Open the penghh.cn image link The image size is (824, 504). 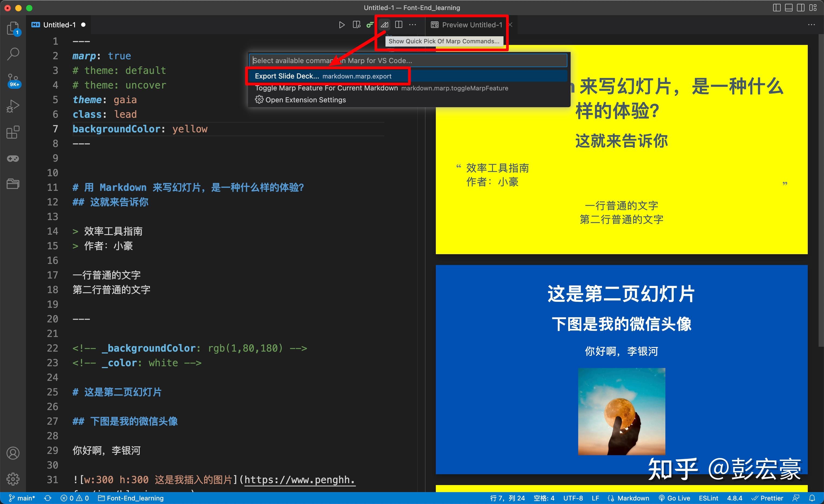[299, 480]
